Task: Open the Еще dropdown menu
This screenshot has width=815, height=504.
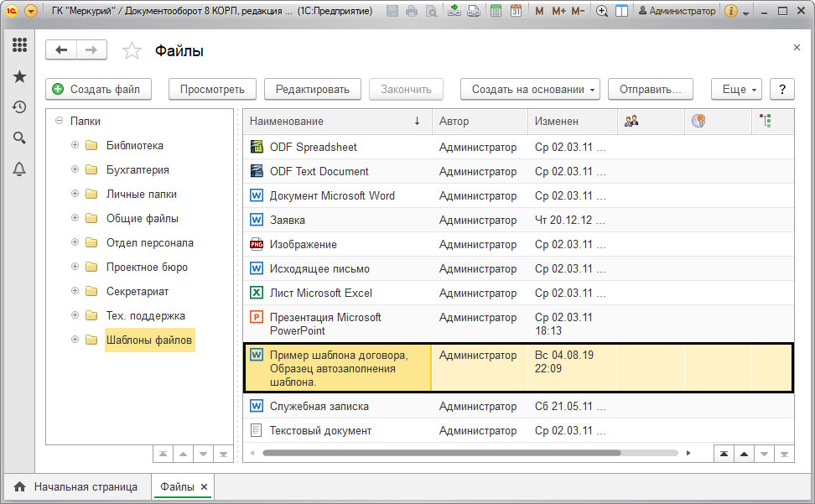Action: (736, 90)
